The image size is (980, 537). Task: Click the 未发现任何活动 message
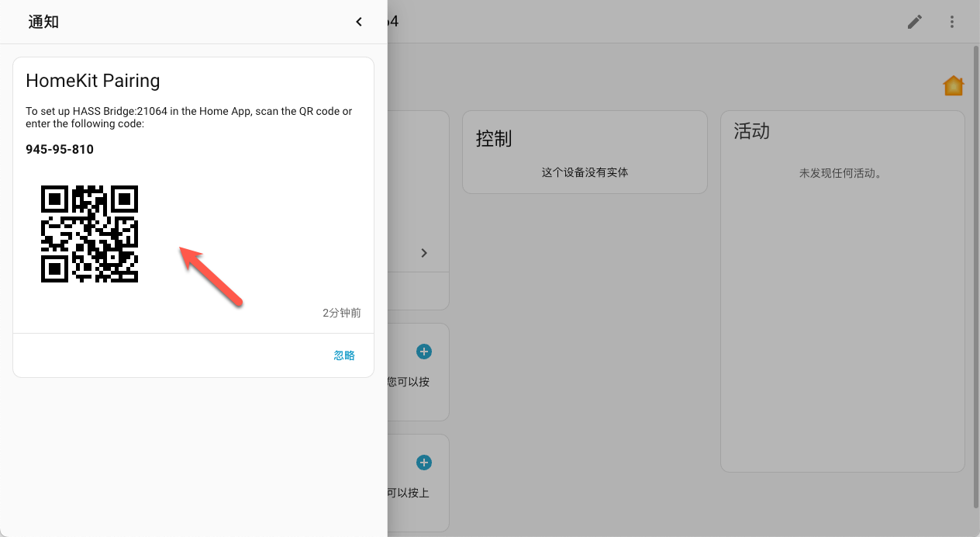point(841,173)
